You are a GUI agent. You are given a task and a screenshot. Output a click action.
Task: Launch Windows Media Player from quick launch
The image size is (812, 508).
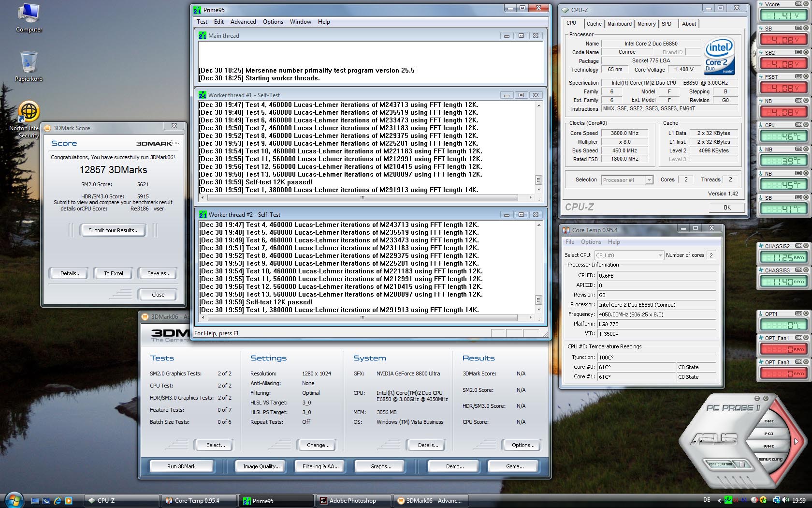tap(69, 501)
